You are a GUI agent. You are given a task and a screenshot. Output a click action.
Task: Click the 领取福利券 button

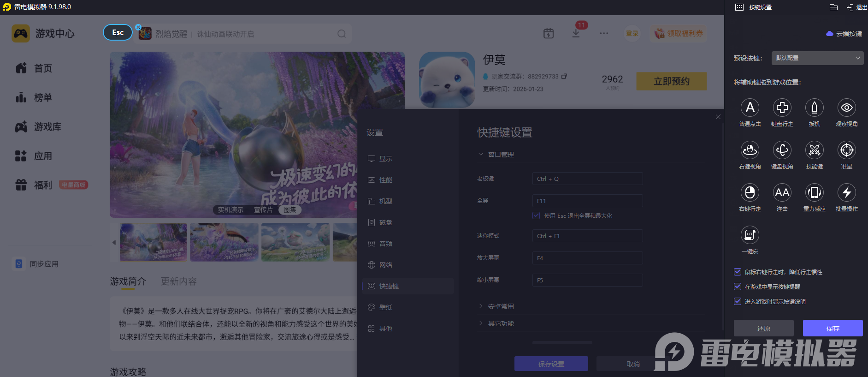(679, 33)
